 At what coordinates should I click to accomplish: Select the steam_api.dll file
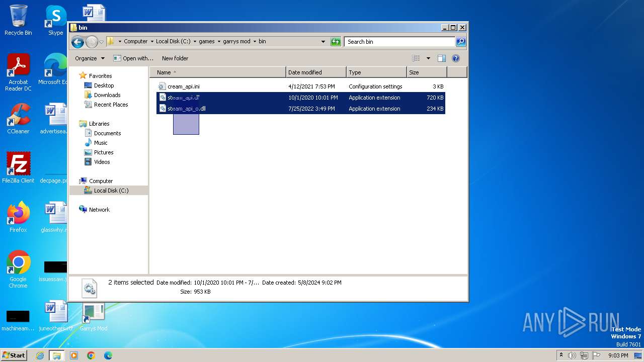[301, 98]
